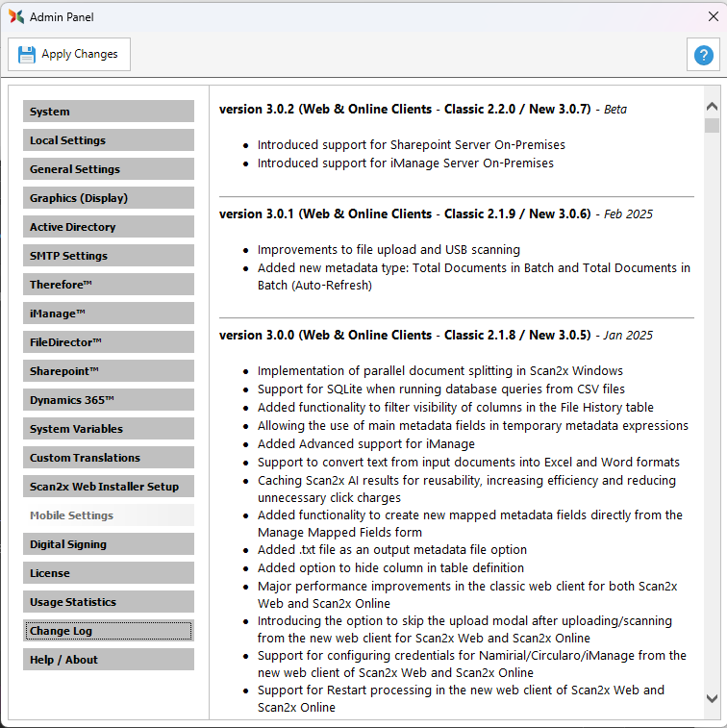Click the scrollbar down arrow
This screenshot has height=728, width=727.
point(712,698)
